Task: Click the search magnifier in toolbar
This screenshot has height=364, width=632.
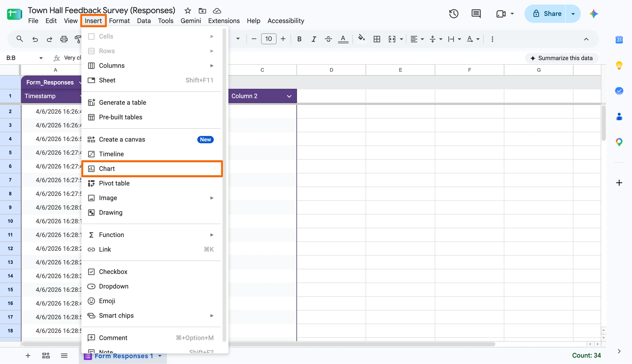Action: pyautogui.click(x=20, y=39)
